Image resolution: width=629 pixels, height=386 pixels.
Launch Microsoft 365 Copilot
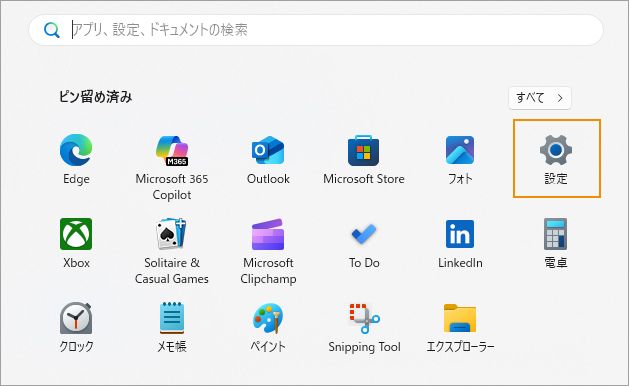point(172,168)
